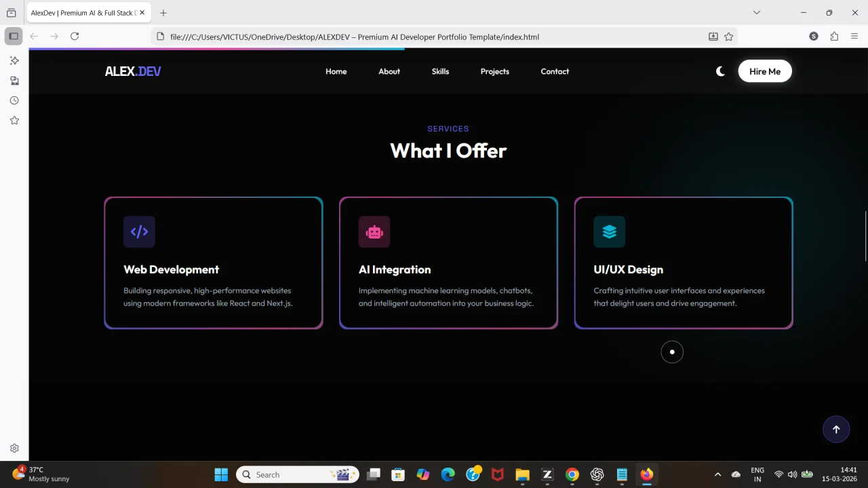The height and width of the screenshot is (488, 868).
Task: Open the Projects nav item
Action: click(494, 71)
